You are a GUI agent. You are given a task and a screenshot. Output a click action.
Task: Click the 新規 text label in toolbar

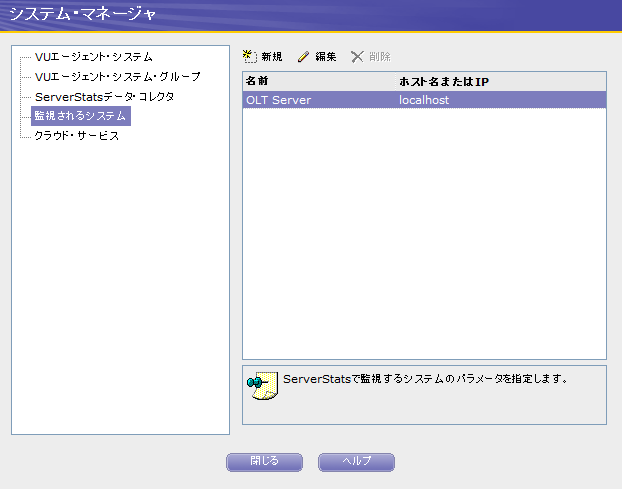(x=272, y=57)
